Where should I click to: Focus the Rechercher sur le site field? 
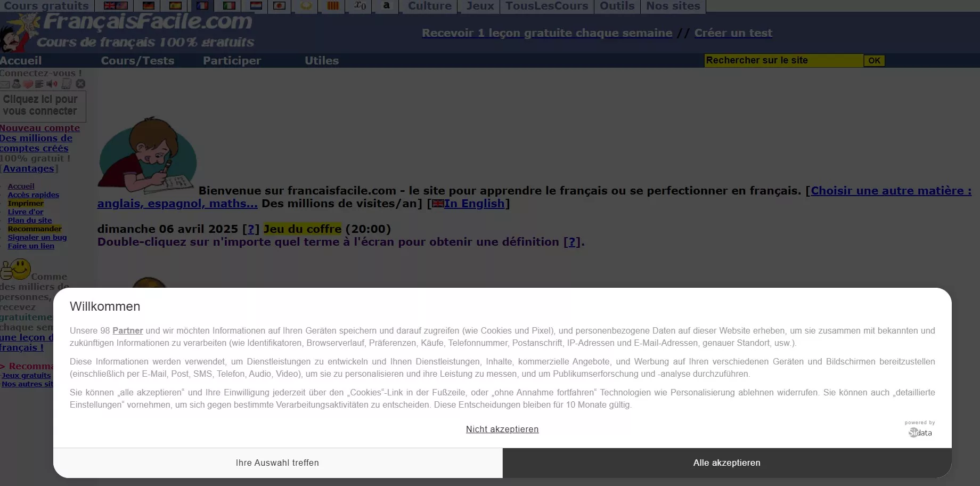click(x=783, y=60)
